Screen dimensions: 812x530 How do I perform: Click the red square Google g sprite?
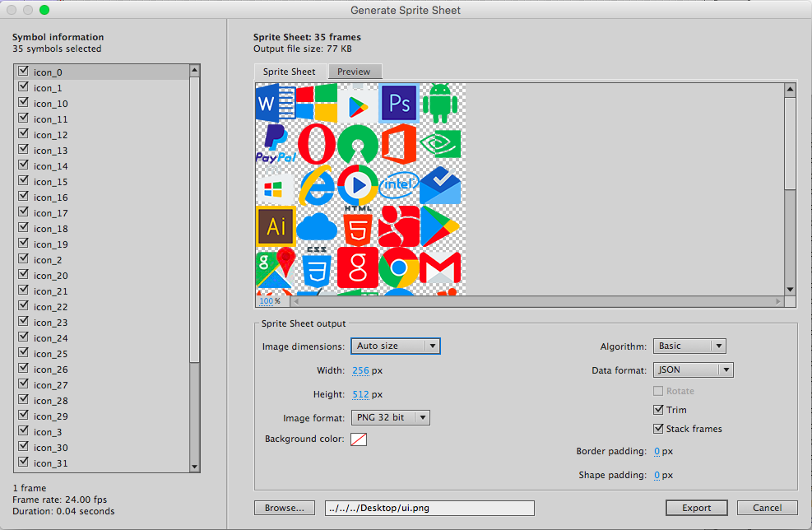tap(358, 267)
